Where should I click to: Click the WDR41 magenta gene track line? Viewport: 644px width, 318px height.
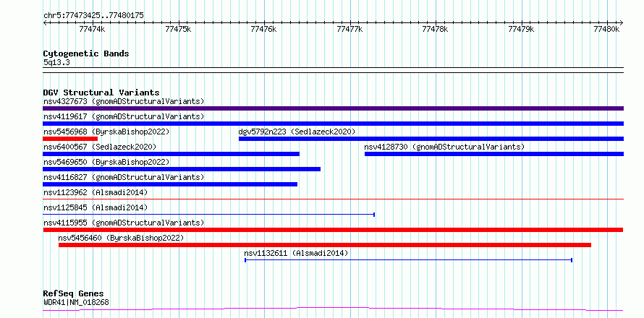333,309
